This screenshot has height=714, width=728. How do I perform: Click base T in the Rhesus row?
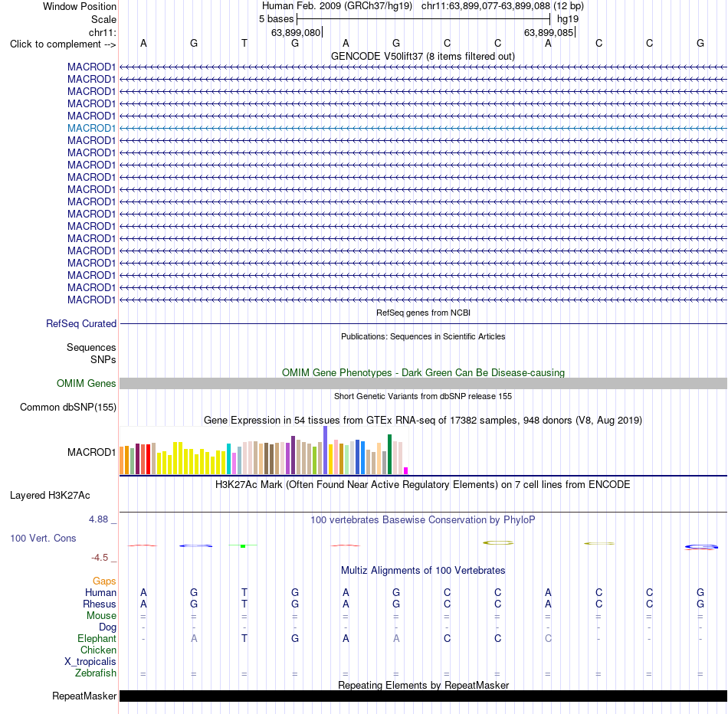coord(244,604)
